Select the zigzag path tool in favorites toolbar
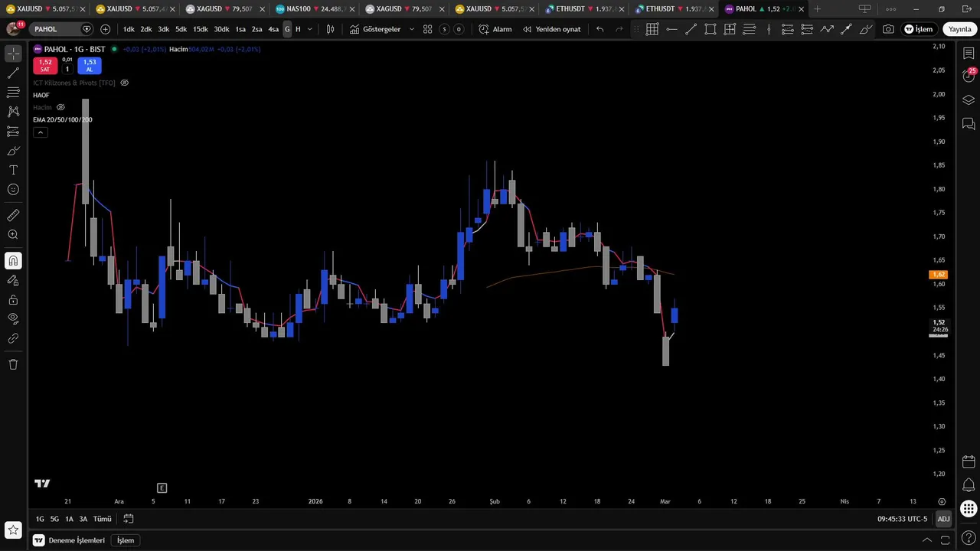 (x=827, y=29)
